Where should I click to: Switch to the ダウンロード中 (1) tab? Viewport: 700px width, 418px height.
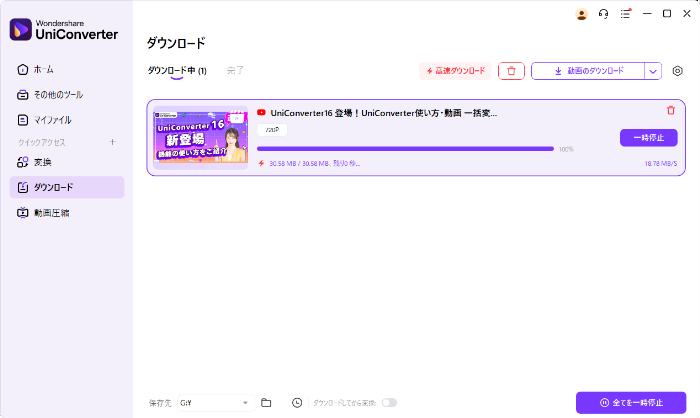[177, 71]
